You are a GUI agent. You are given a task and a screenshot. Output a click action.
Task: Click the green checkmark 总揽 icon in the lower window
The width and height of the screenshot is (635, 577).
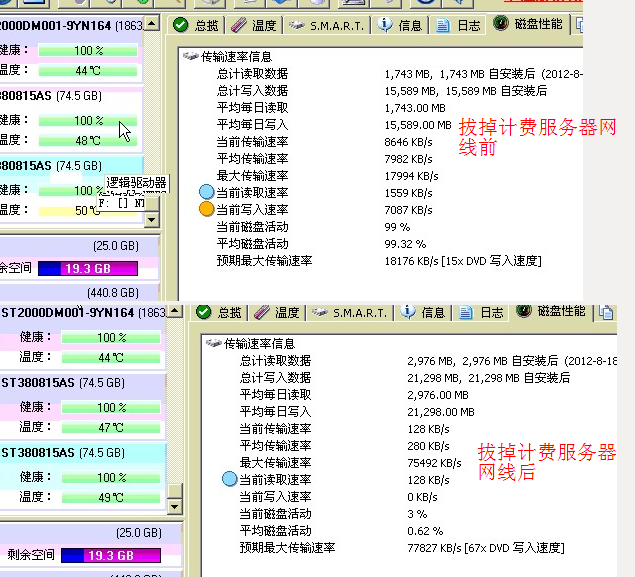coord(203,312)
